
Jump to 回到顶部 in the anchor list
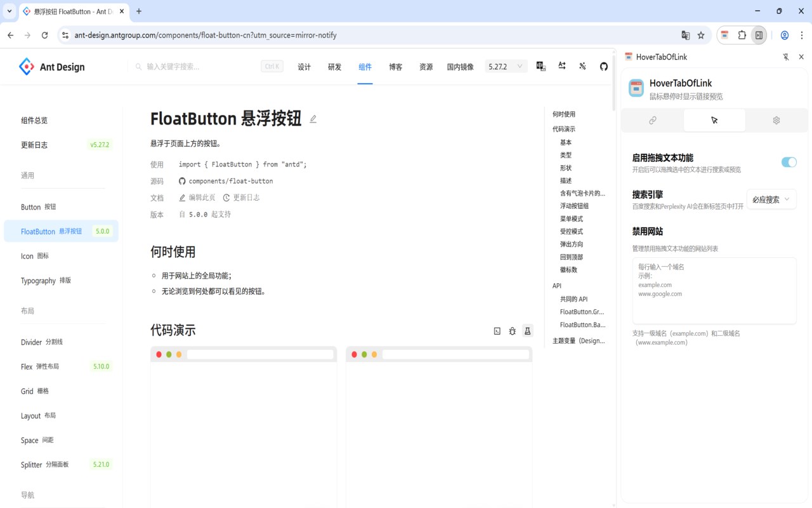point(572,257)
